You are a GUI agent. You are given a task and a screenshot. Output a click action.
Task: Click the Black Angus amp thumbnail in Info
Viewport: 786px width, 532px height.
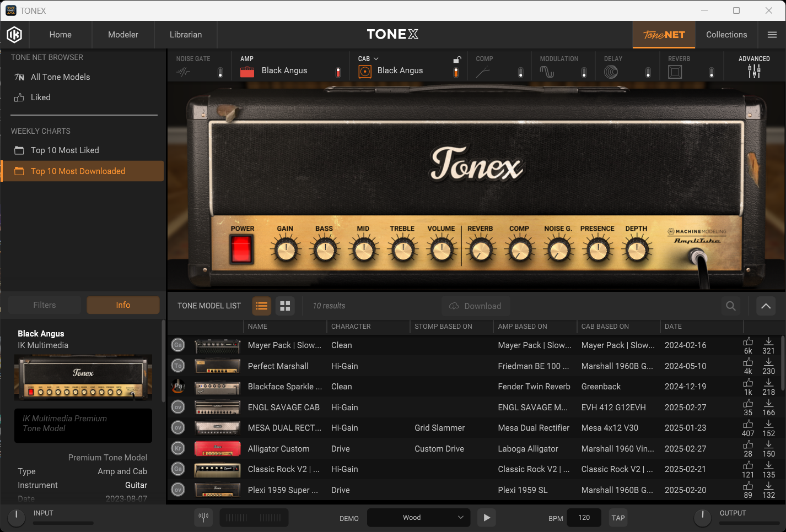83,378
